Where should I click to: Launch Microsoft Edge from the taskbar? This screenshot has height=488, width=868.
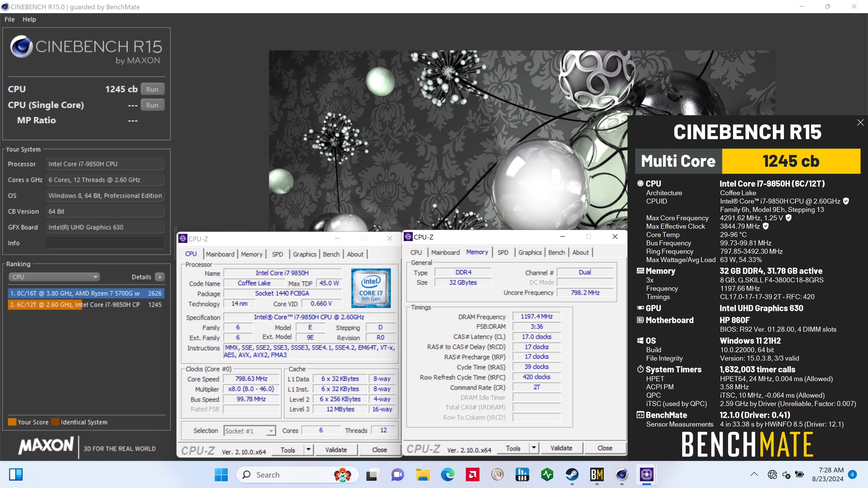tap(448, 475)
